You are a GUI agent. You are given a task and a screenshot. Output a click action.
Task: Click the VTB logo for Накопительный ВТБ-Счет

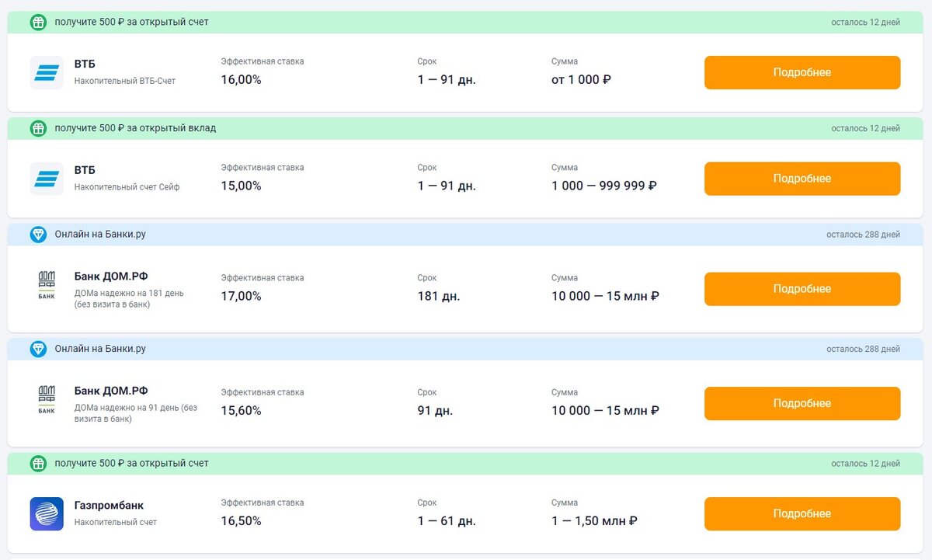(47, 72)
